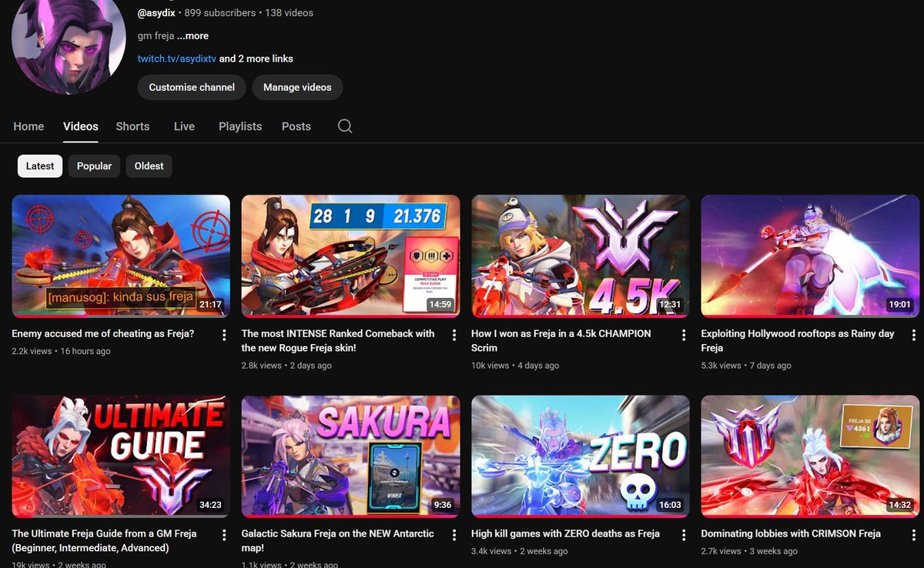Image resolution: width=924 pixels, height=568 pixels.
Task: Go to the Live tab
Action: (184, 126)
